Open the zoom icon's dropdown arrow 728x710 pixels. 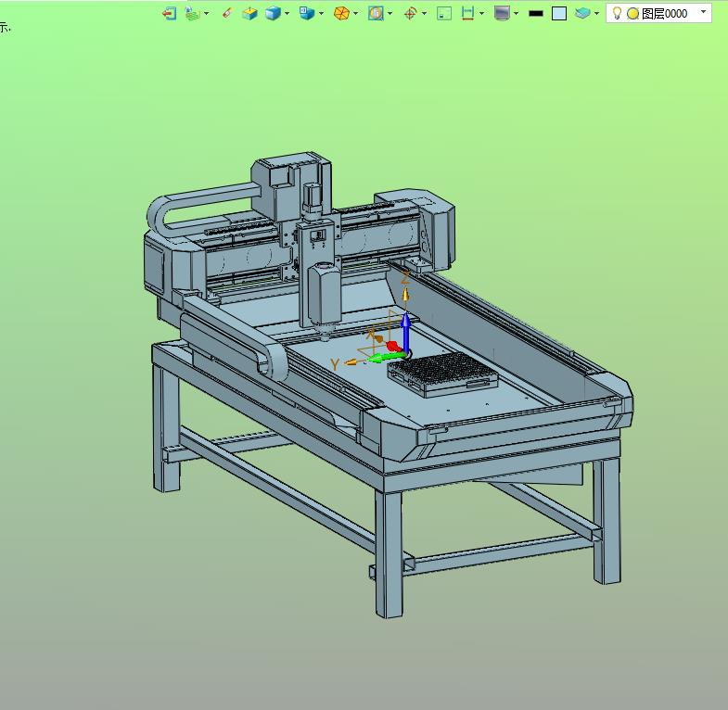pyautogui.click(x=390, y=14)
